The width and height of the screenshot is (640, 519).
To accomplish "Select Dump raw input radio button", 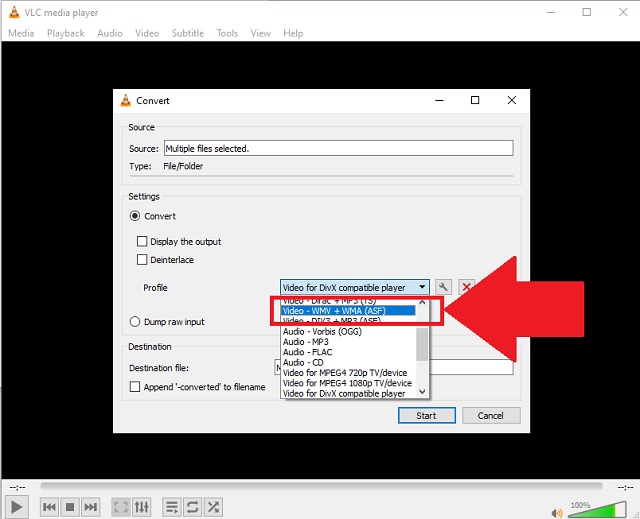I will tap(135, 322).
